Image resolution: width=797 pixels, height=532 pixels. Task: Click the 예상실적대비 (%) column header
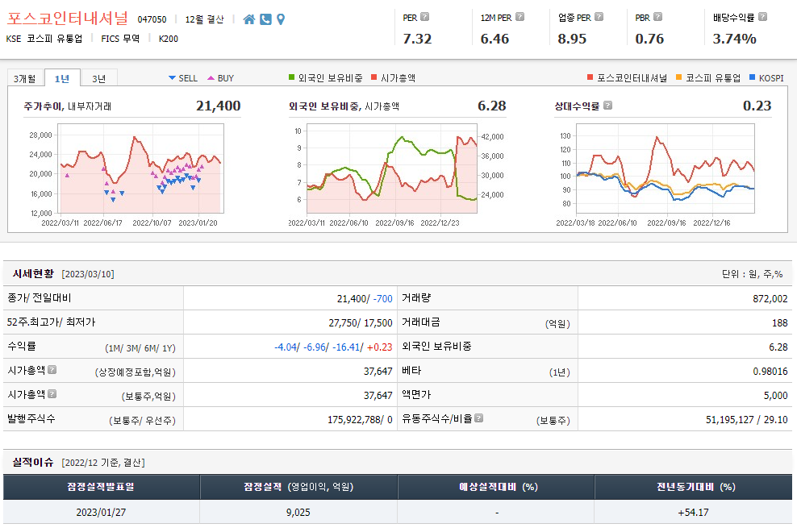495,487
